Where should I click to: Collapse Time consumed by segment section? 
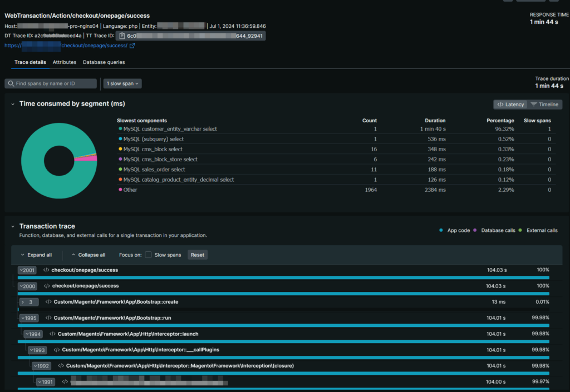12,104
